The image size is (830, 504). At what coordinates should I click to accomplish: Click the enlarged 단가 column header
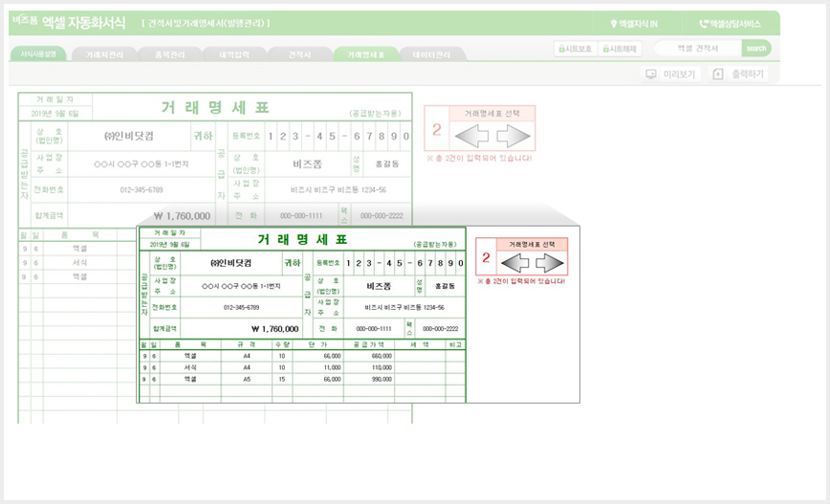tap(318, 344)
